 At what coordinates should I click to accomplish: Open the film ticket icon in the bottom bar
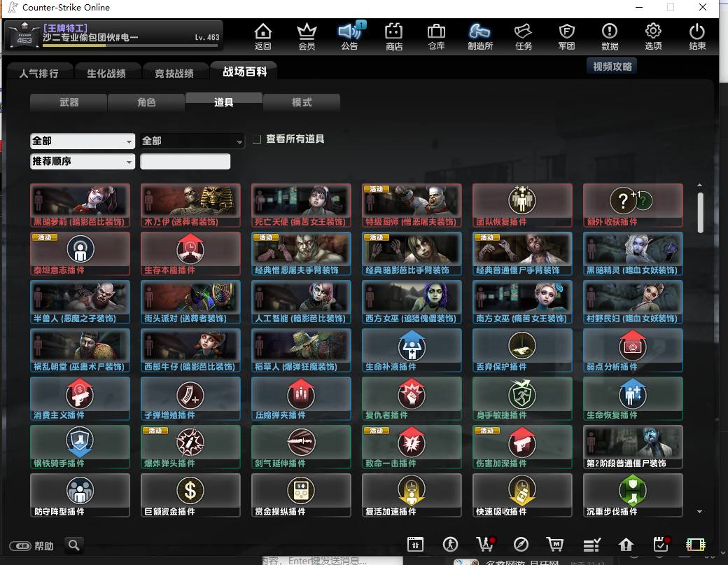pos(696,544)
